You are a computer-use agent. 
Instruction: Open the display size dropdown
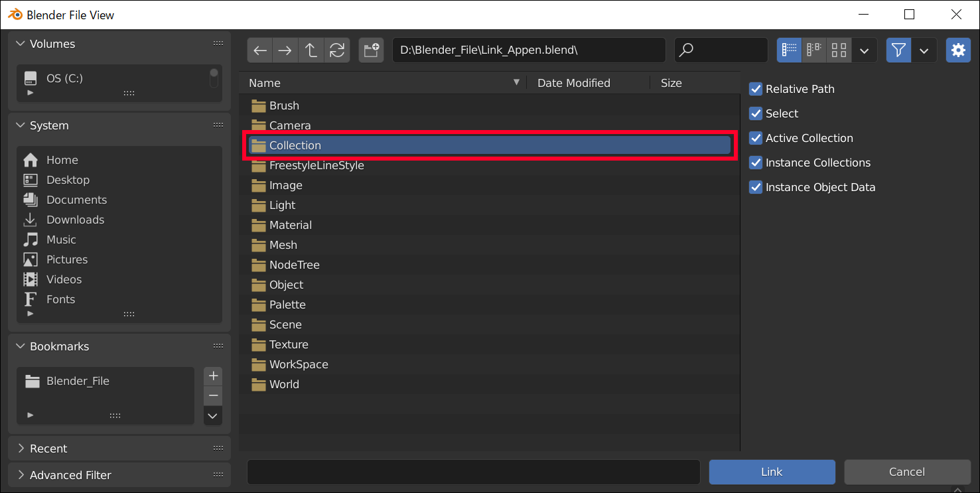864,50
